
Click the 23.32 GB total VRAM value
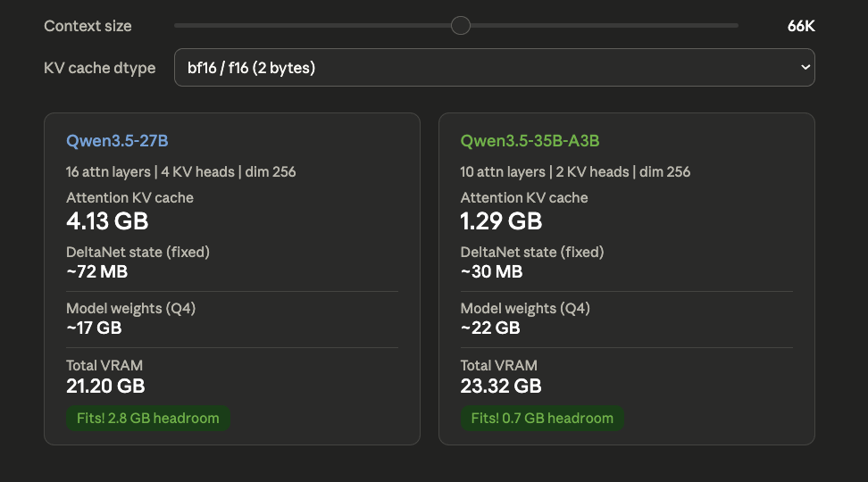pyautogui.click(x=500, y=386)
